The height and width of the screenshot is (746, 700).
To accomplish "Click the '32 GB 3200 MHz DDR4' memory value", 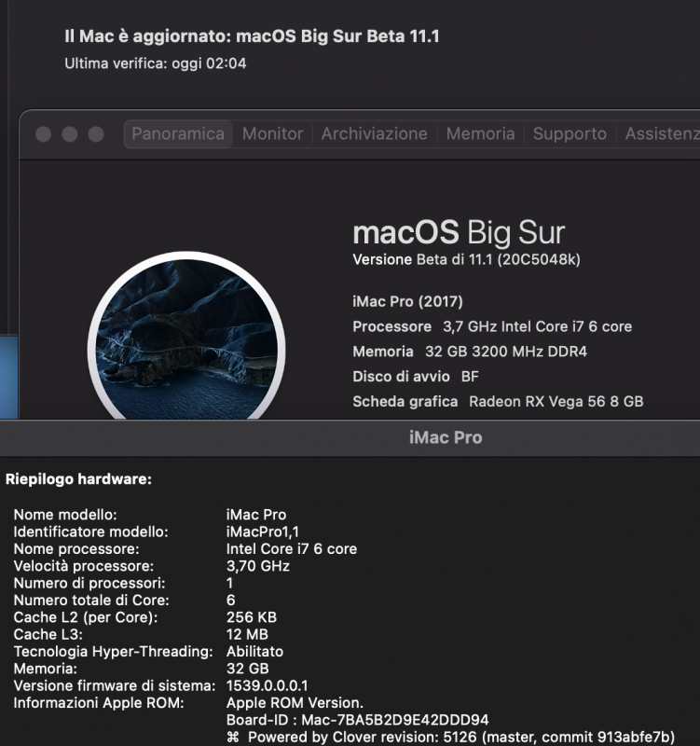I will [x=506, y=352].
